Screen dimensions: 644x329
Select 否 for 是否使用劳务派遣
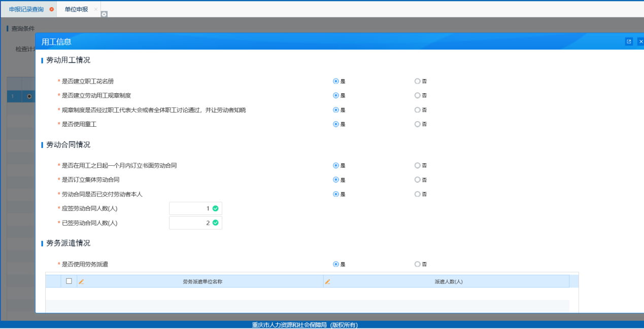point(417,264)
